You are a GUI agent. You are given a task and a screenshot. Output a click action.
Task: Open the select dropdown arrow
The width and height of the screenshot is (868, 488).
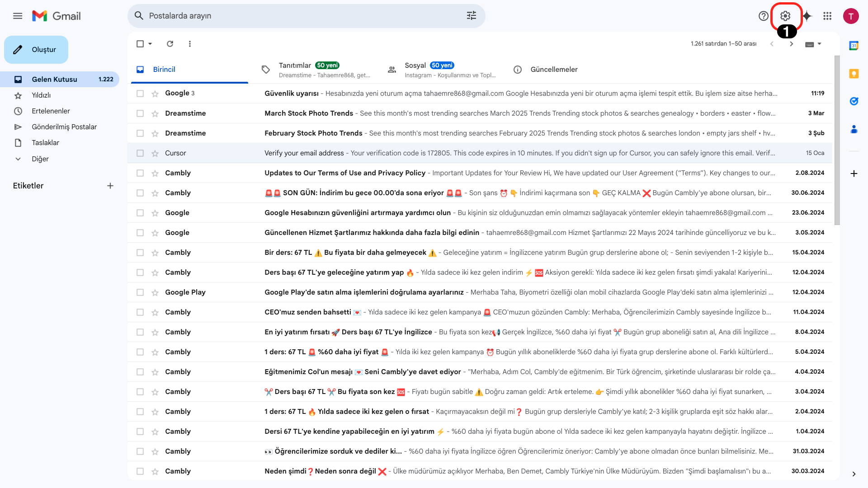tap(150, 44)
